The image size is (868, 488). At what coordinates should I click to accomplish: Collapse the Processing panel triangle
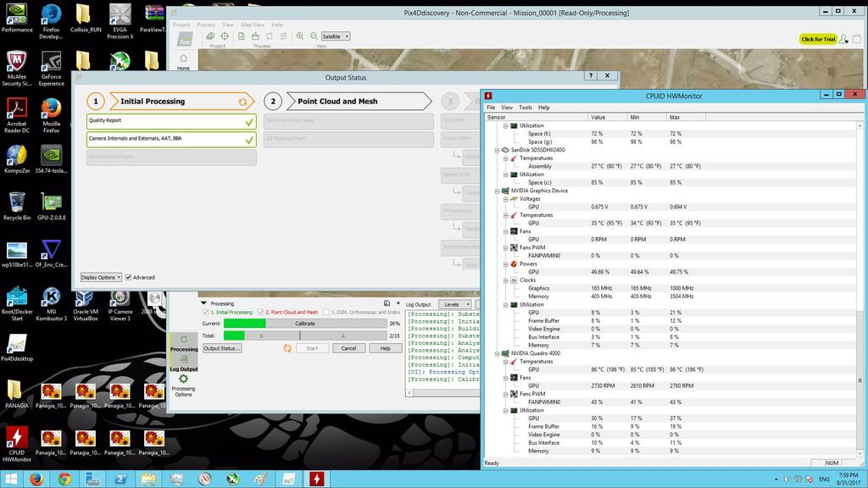click(203, 303)
